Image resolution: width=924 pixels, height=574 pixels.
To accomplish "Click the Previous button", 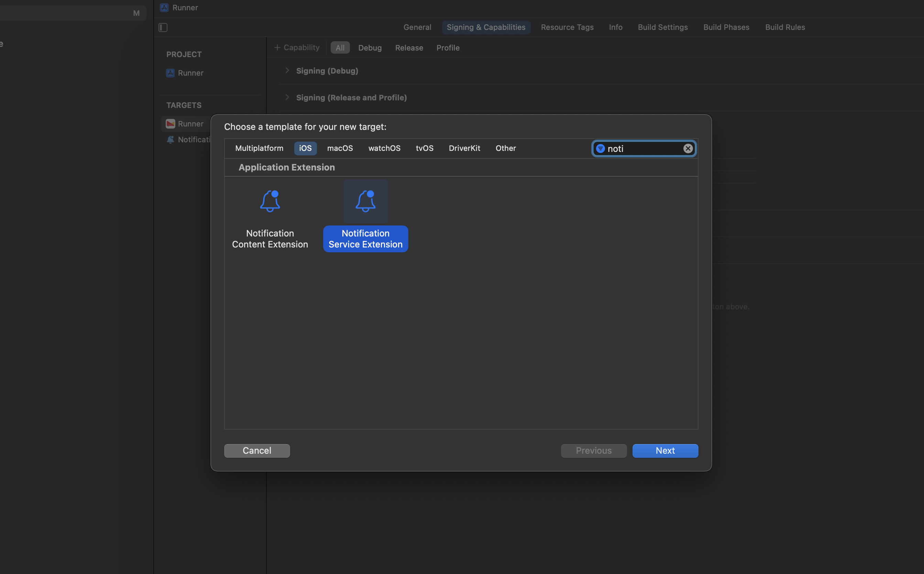I will 594,451.
